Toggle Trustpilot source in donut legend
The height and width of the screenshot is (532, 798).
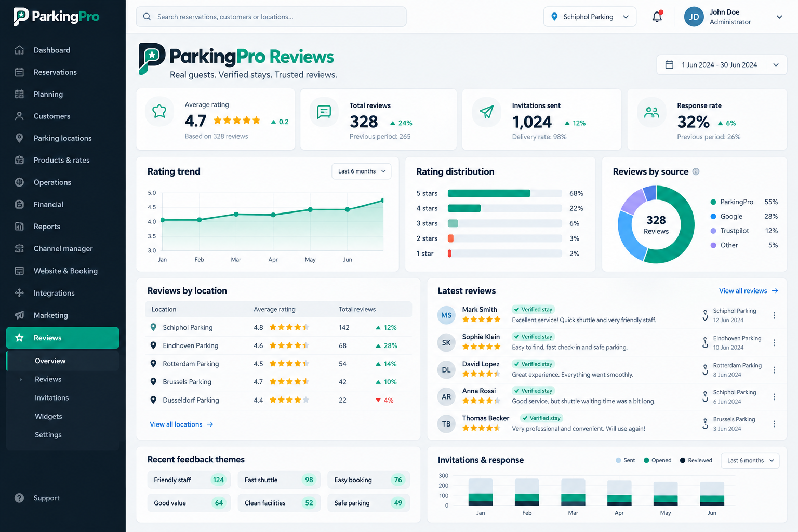point(744,231)
